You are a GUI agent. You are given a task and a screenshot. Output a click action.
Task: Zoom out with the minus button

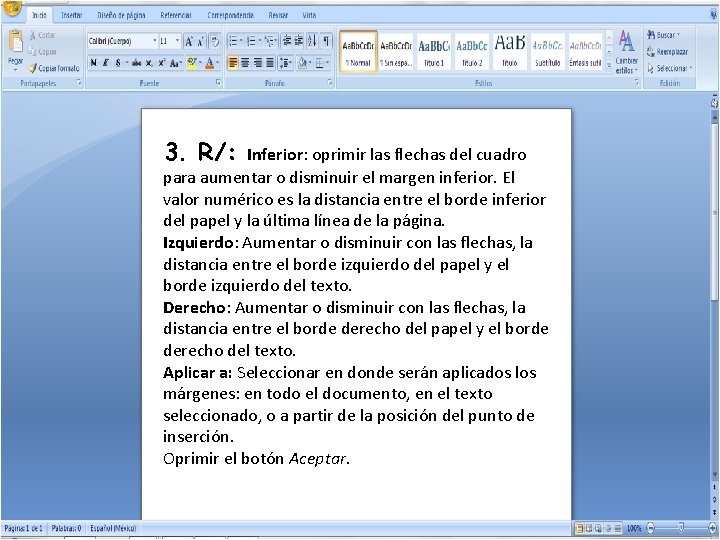pyautogui.click(x=650, y=528)
